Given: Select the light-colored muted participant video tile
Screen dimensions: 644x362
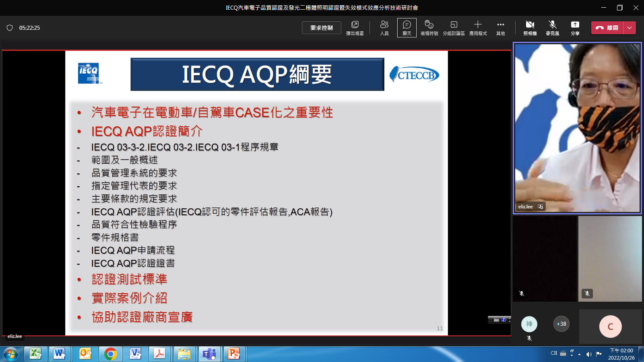Looking at the screenshot, I should [610, 259].
